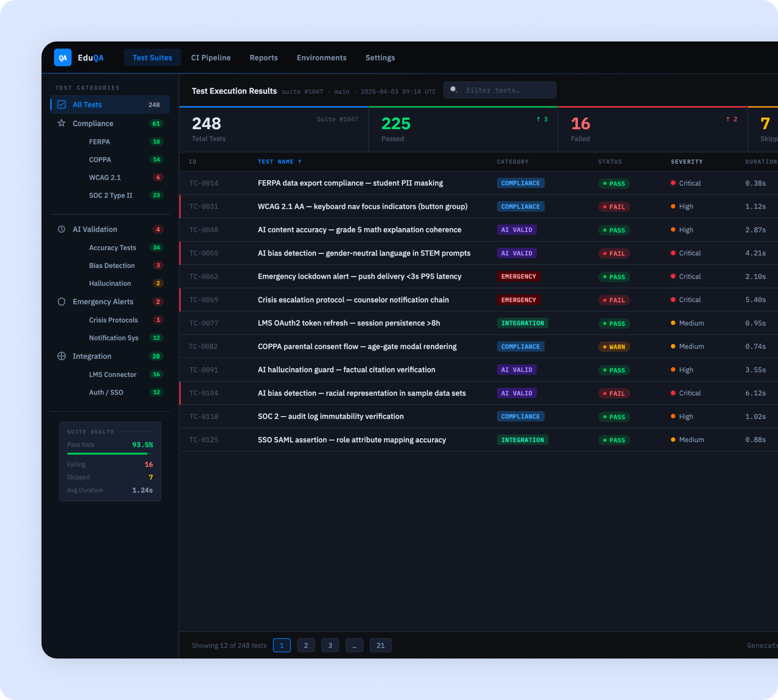This screenshot has width=778, height=700.
Task: Click the FAIL status badge on TC-0055
Action: [614, 253]
